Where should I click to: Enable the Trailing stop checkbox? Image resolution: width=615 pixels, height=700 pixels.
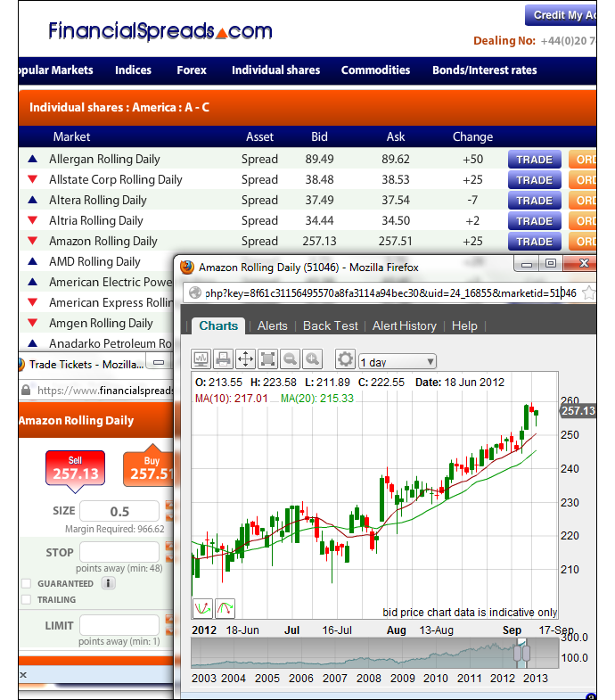[x=27, y=599]
